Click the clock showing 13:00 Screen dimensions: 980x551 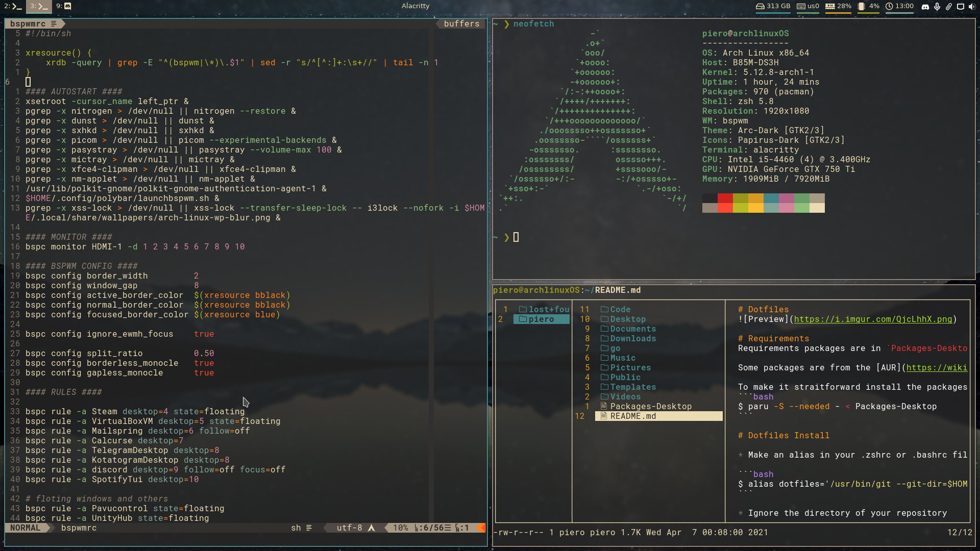[x=899, y=6]
